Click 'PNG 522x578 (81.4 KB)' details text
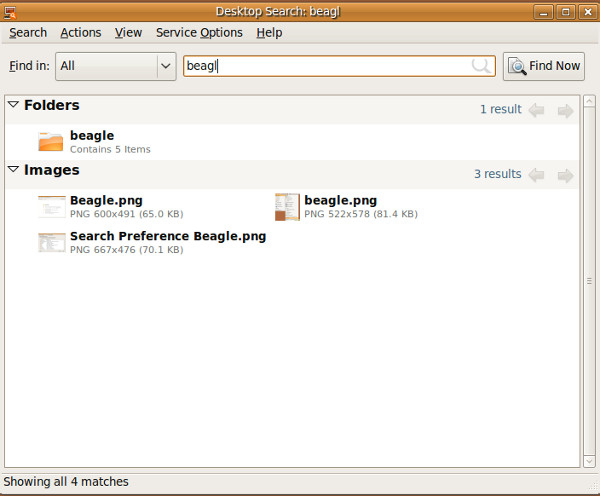 pyautogui.click(x=361, y=214)
